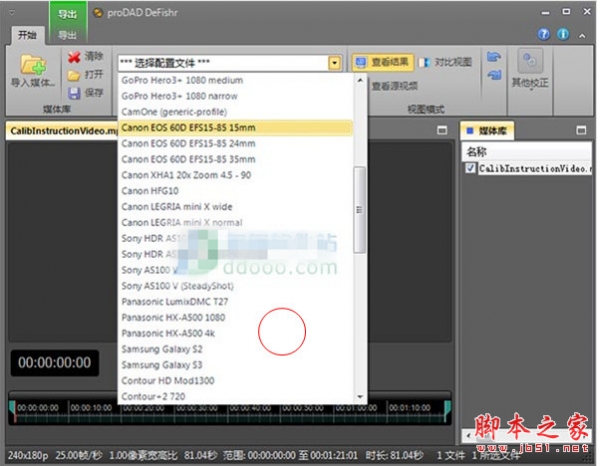Toggle the CalibInstructionVideo checkbox in media library
This screenshot has height=466, width=600.
click(x=470, y=168)
